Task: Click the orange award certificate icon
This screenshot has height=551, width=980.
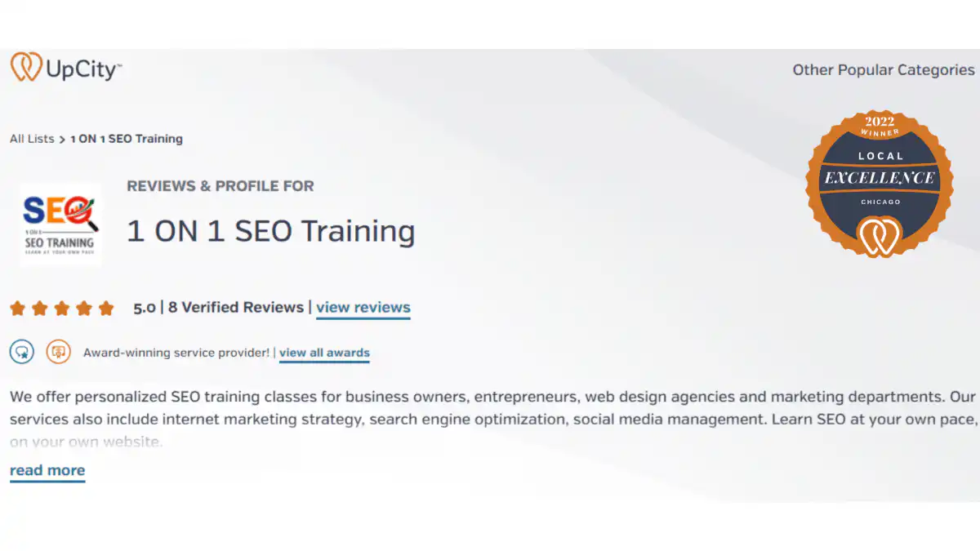Action: click(57, 352)
